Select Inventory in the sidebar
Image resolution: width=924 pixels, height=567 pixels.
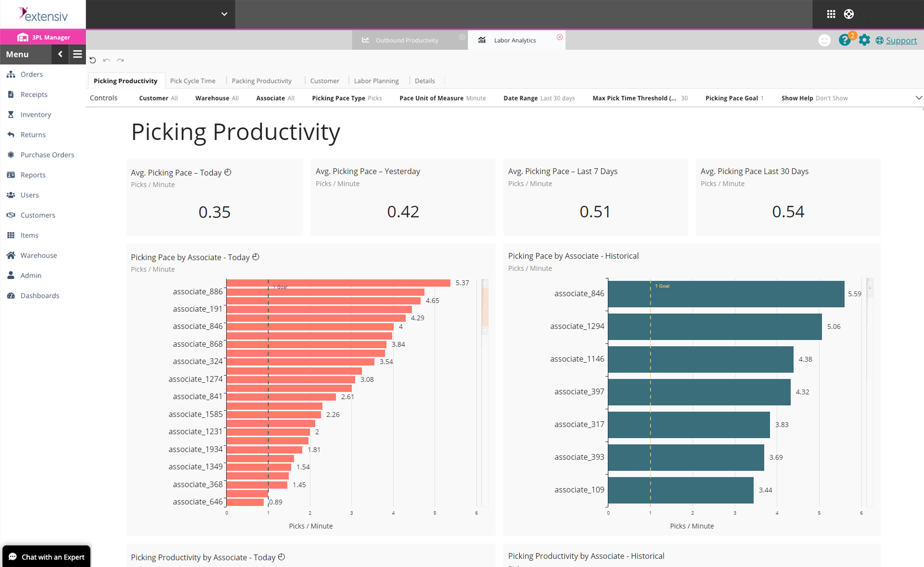[35, 114]
